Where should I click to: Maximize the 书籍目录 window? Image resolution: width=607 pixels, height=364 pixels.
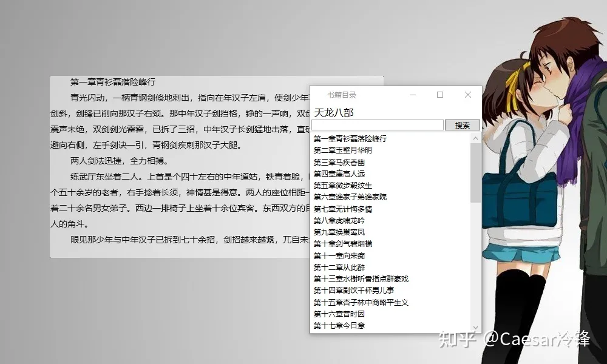click(440, 95)
